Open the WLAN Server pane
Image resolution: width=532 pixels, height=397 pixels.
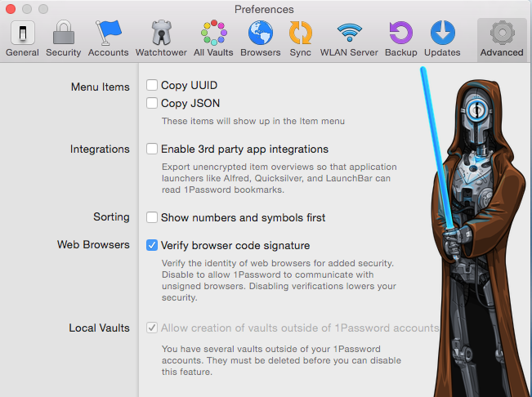coord(349,38)
